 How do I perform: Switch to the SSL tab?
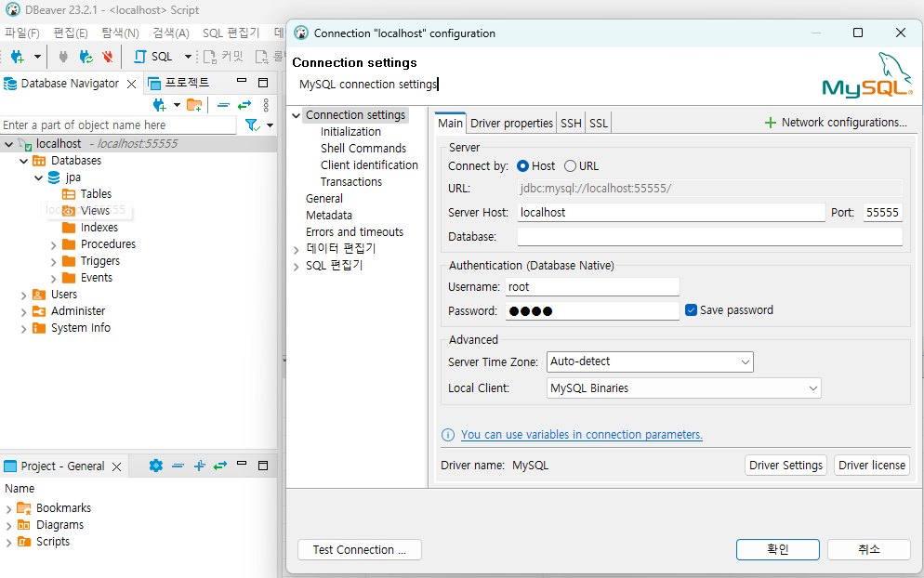tap(598, 124)
